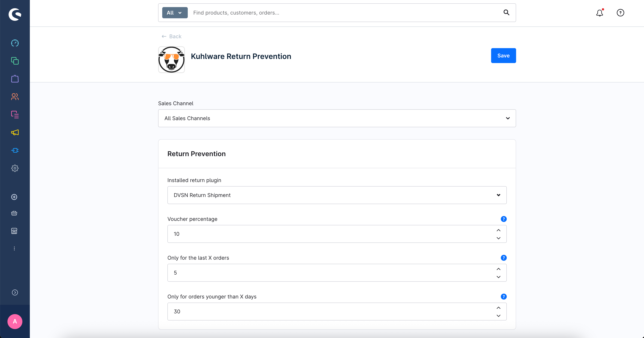Open the Marketing megaphone icon
Viewport: 644px width, 338px height.
[x=15, y=132]
